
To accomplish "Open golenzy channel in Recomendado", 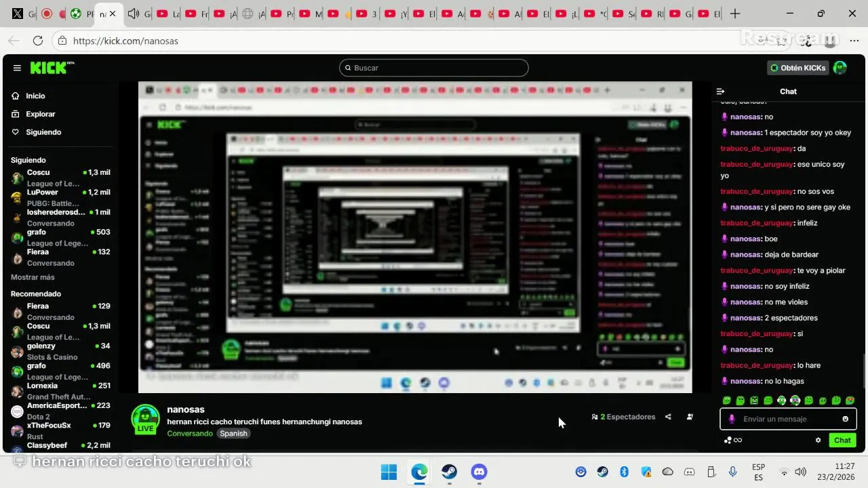I will pyautogui.click(x=60, y=351).
